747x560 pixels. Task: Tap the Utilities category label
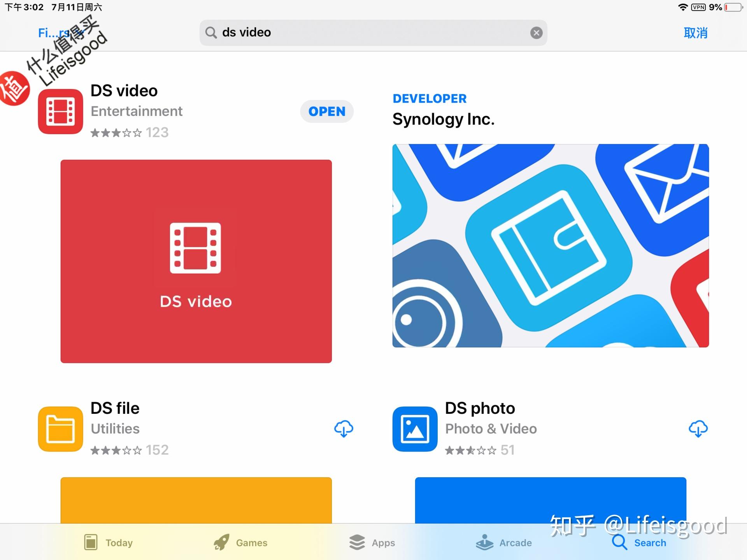coord(115,429)
